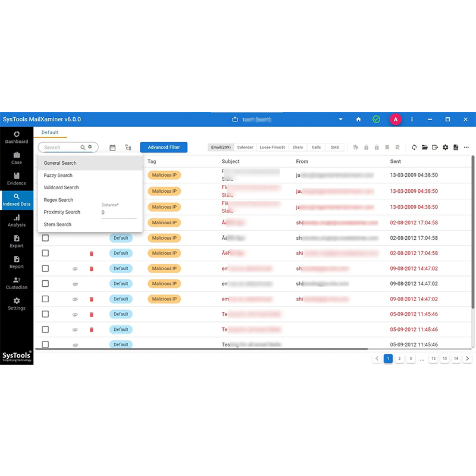The image size is (476, 476).
Task: Open Settings from the sidebar
Action: point(17,304)
